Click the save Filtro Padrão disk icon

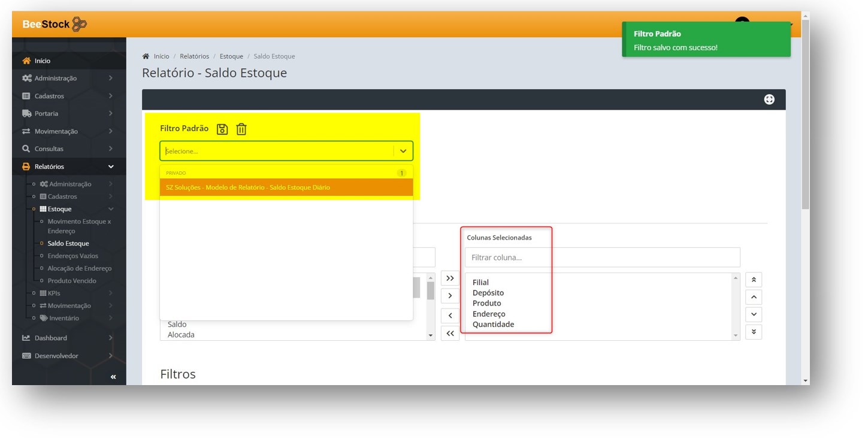pyautogui.click(x=222, y=129)
